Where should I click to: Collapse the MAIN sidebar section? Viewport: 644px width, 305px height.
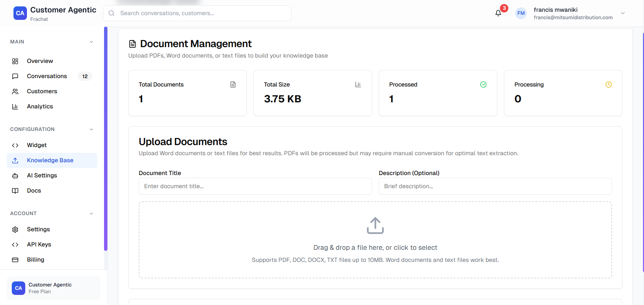[x=91, y=41]
